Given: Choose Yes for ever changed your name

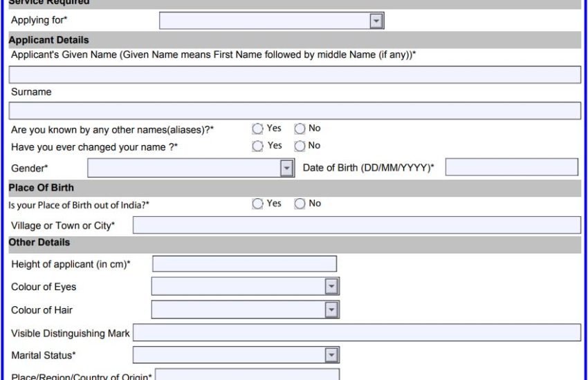Looking at the screenshot, I should 258,146.
